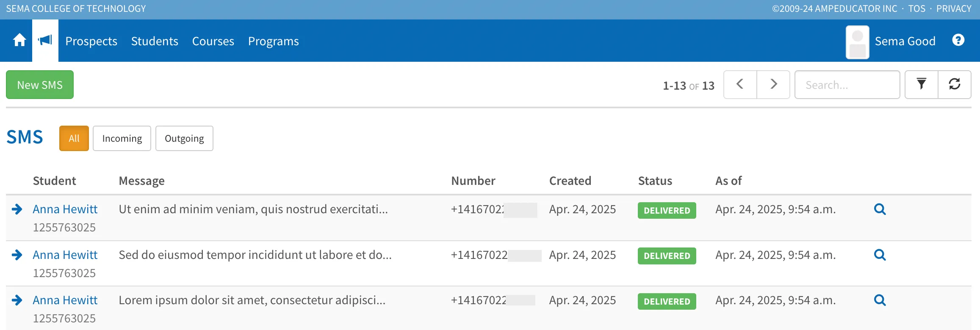This screenshot has height=330, width=980.
Task: Click 'Sema College of Technology' header text
Action: click(76, 8)
